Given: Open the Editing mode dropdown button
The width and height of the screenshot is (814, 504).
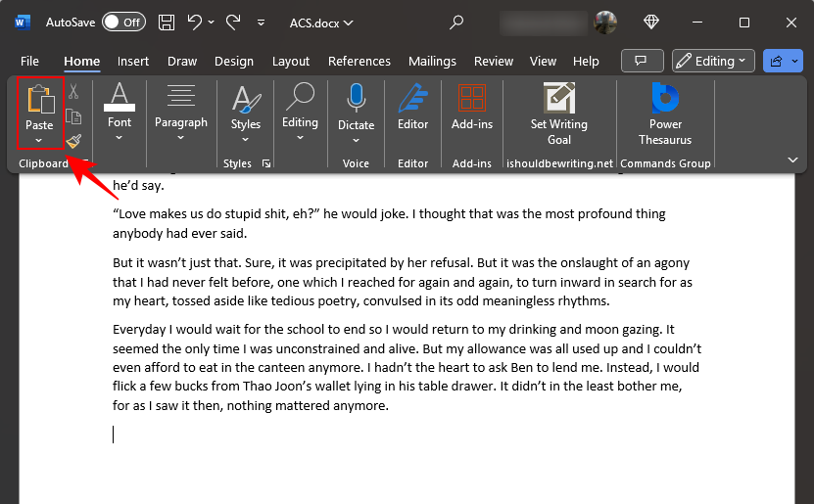Looking at the screenshot, I should point(713,61).
